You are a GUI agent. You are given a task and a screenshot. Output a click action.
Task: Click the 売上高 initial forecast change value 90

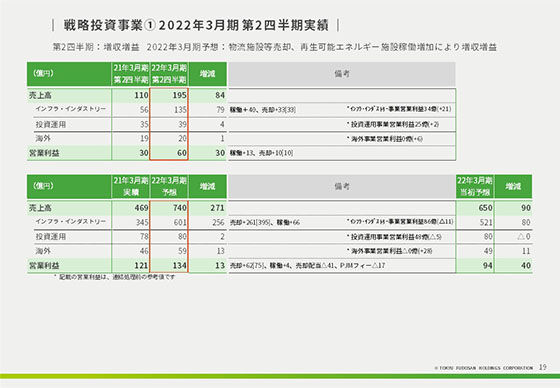tap(526, 208)
